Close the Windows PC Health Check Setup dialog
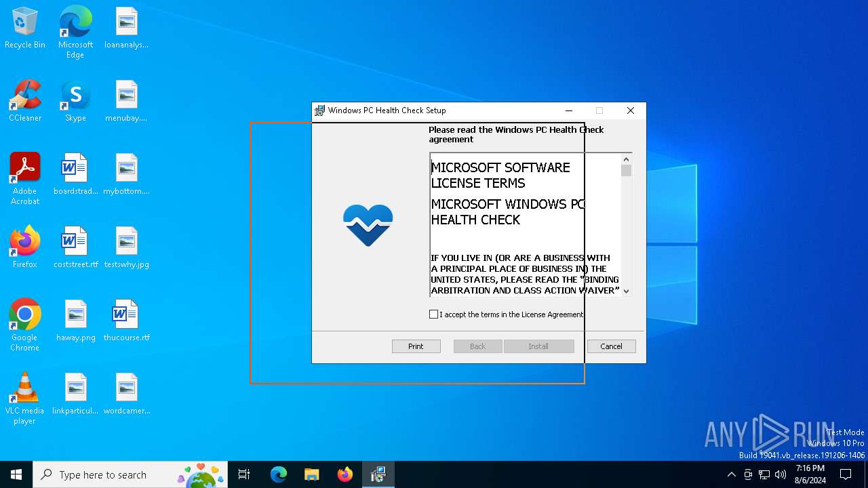This screenshot has width=868, height=488. click(x=631, y=110)
